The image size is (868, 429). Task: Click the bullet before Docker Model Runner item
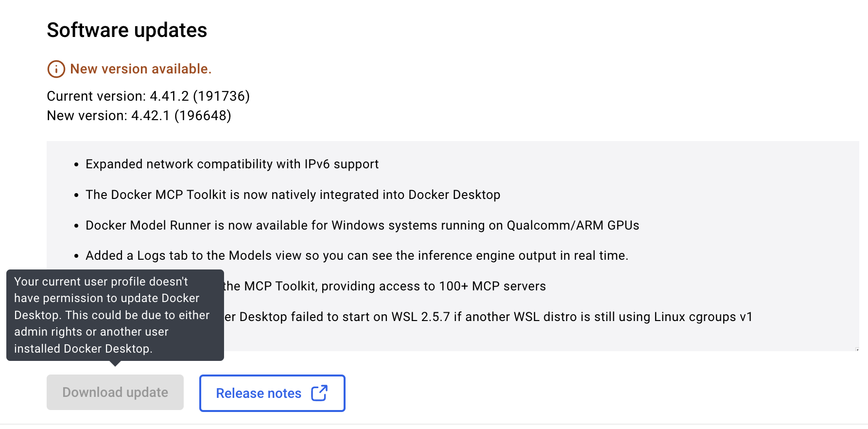click(x=76, y=226)
